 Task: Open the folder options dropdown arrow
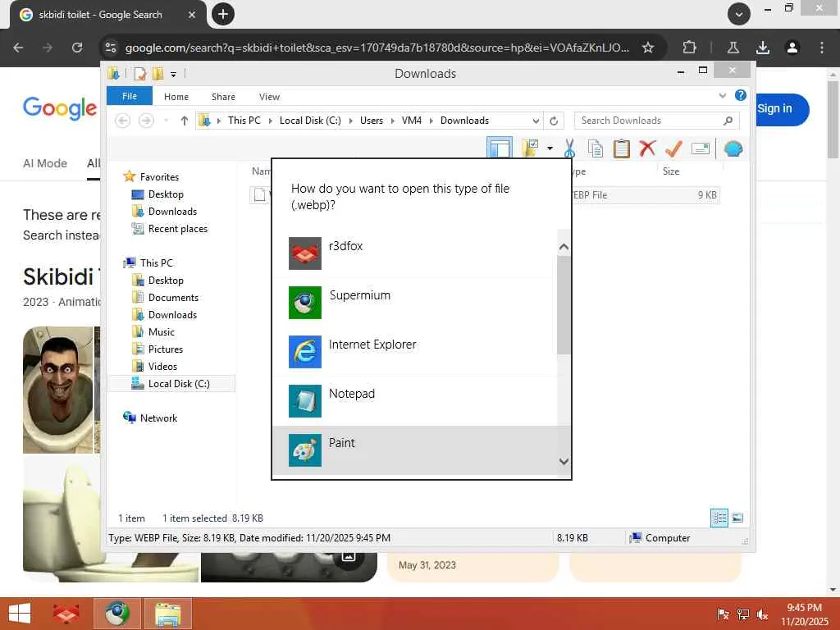[x=550, y=148]
